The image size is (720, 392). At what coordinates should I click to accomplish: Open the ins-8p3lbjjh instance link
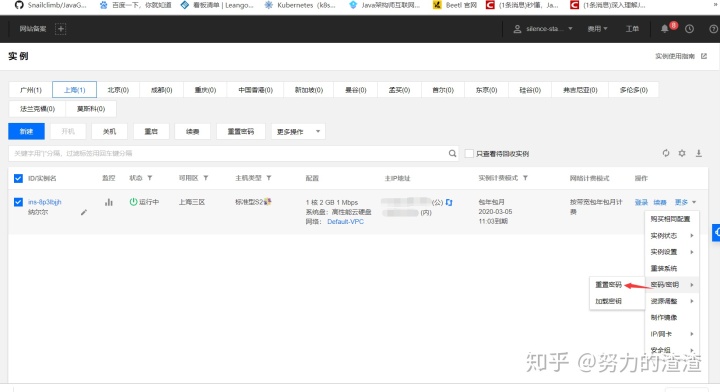click(x=45, y=202)
